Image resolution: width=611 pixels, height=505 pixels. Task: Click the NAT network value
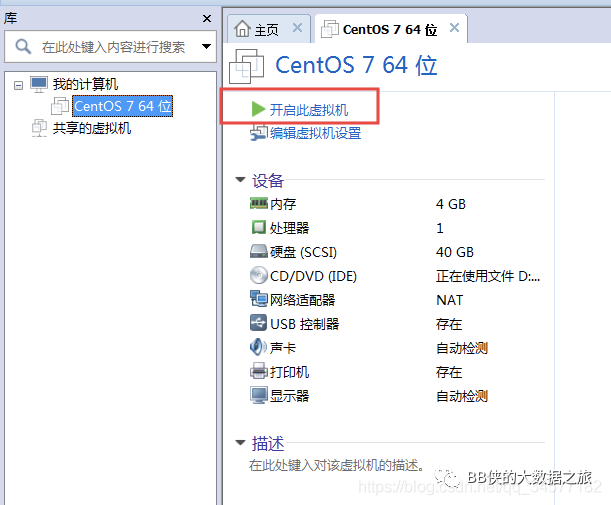coord(450,300)
